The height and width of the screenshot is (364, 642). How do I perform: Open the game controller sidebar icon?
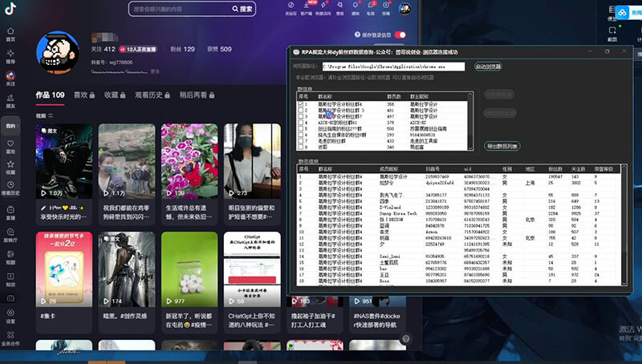click(10, 298)
